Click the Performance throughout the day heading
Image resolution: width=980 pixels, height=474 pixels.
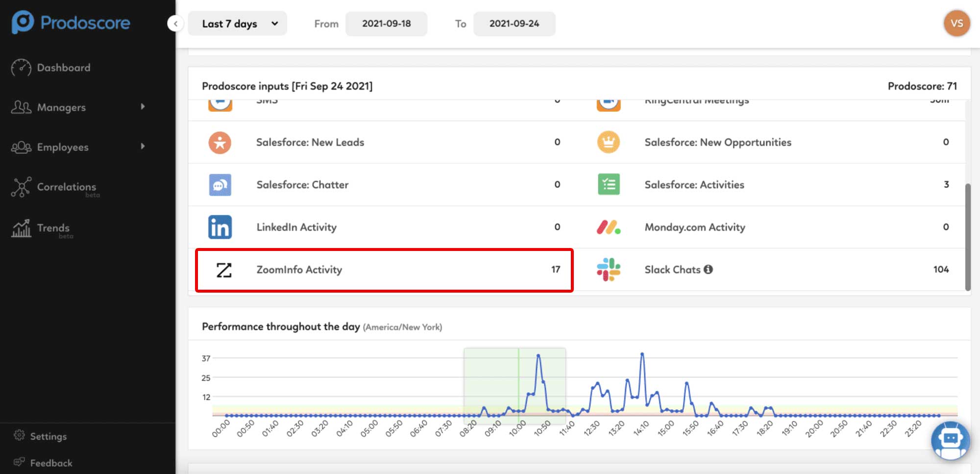tap(281, 326)
